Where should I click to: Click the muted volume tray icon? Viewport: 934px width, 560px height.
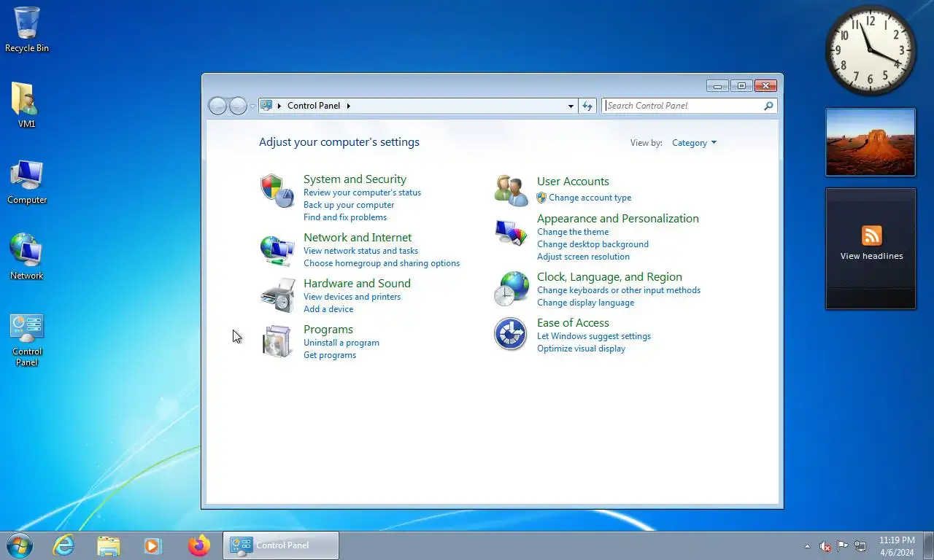[825, 546]
